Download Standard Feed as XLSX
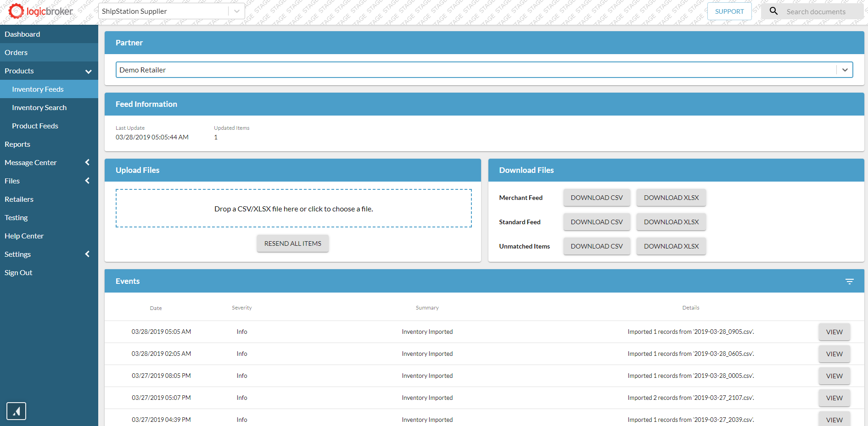The width and height of the screenshot is (868, 426). click(671, 222)
